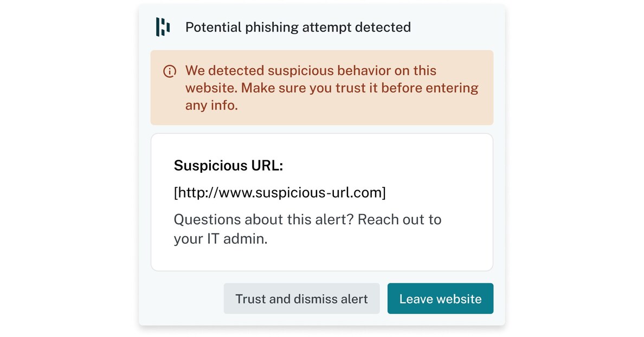This screenshot has width=644, height=337.
Task: Click the bracketed URL www.suspicious-url.com
Action: coord(279,192)
